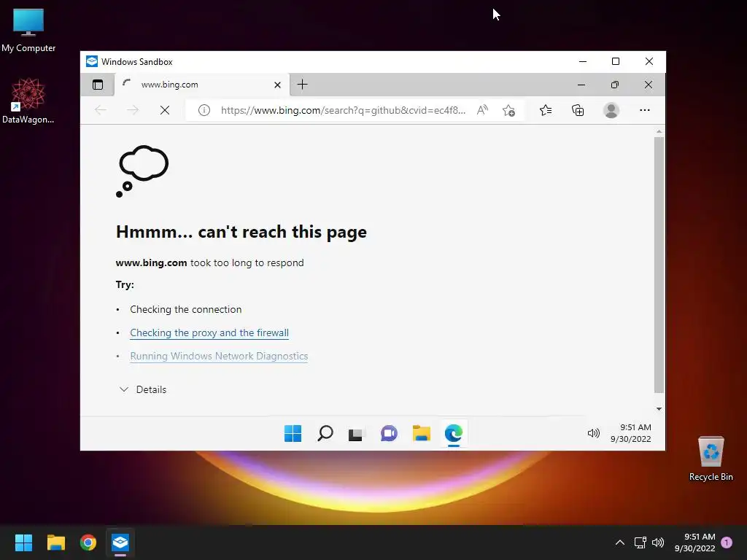Click Checking the proxy and the firewall link

pos(209,332)
